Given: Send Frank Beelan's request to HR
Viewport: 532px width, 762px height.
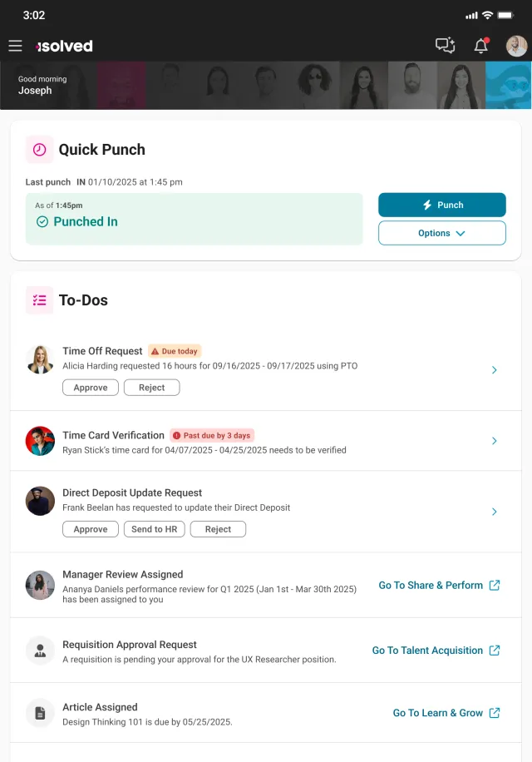Looking at the screenshot, I should (155, 529).
